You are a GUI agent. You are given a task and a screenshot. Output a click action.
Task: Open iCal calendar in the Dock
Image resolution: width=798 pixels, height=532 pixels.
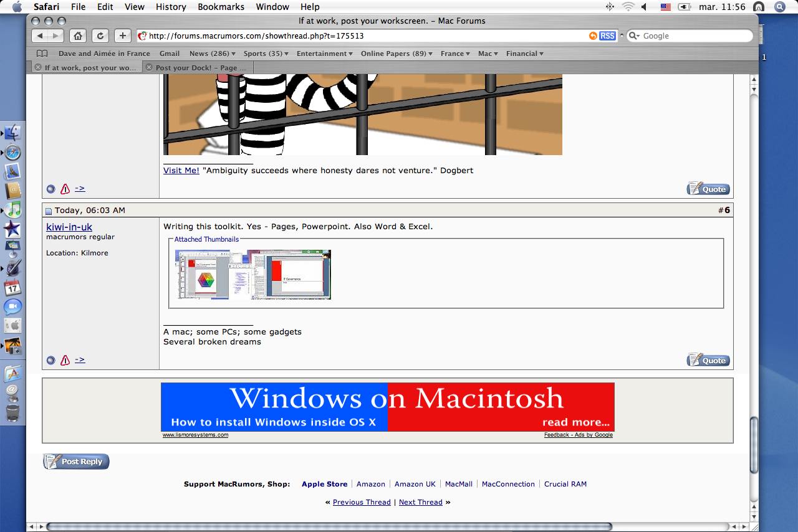click(x=13, y=287)
